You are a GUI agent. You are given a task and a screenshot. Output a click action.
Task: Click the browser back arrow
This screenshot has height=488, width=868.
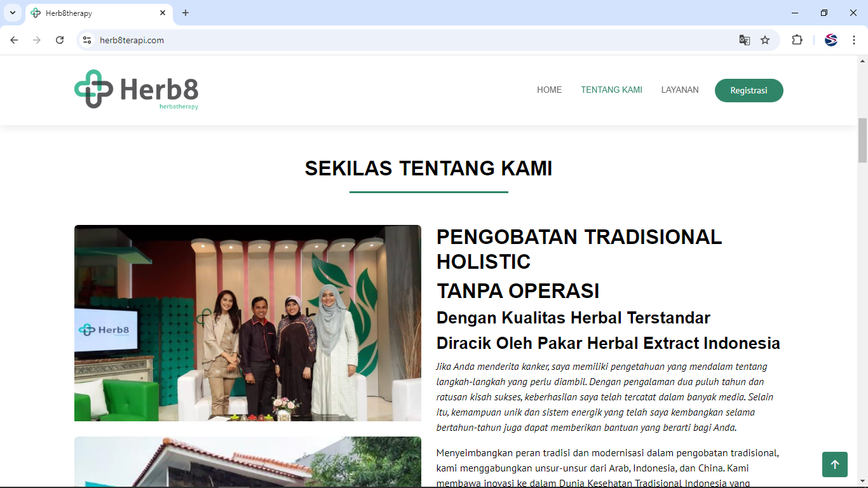point(14,40)
